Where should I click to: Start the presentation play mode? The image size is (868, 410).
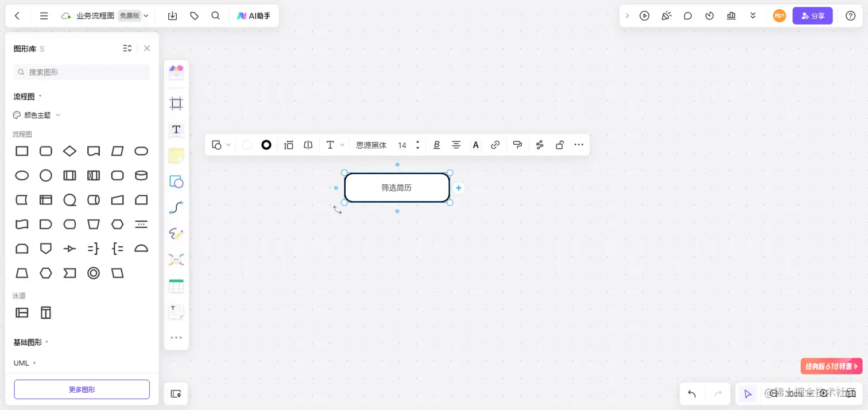[x=644, y=16]
